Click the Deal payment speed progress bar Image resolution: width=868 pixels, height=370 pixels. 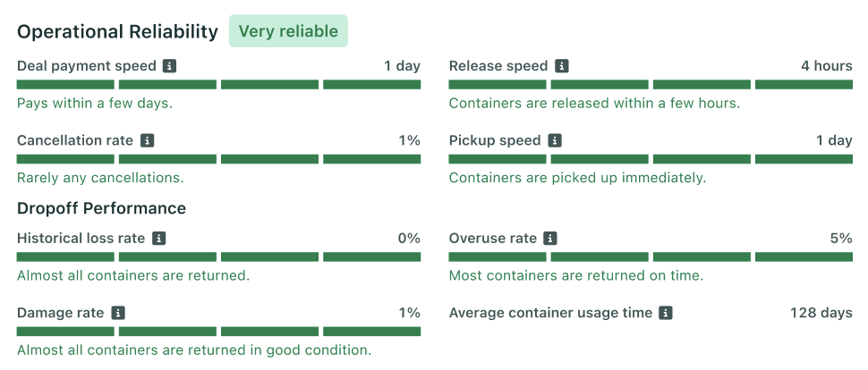point(218,85)
